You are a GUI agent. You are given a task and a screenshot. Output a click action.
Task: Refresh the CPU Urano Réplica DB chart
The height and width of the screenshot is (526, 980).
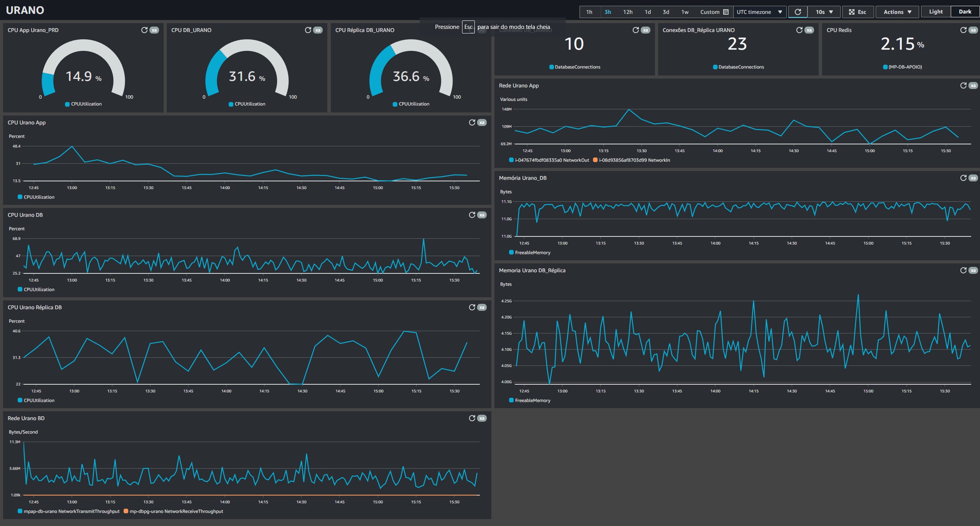coord(472,307)
